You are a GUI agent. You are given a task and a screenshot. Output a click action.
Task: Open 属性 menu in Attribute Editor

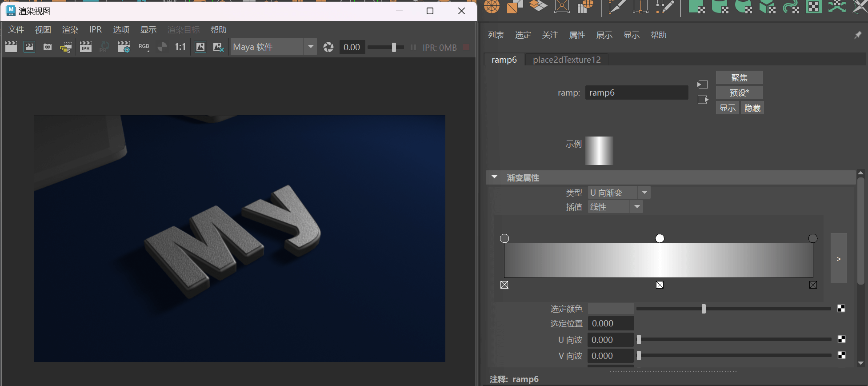(577, 35)
